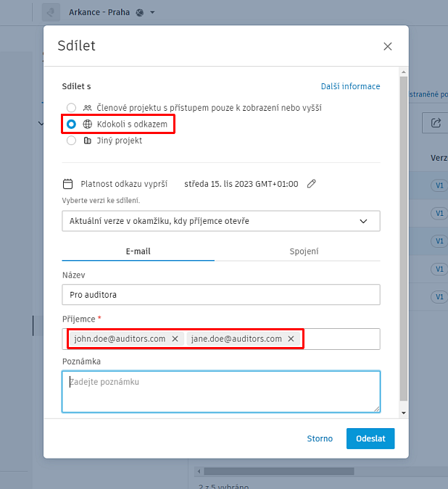448x489 pixels.
Task: Click the calendar icon beside Platnost odkazu
Action: click(x=68, y=184)
